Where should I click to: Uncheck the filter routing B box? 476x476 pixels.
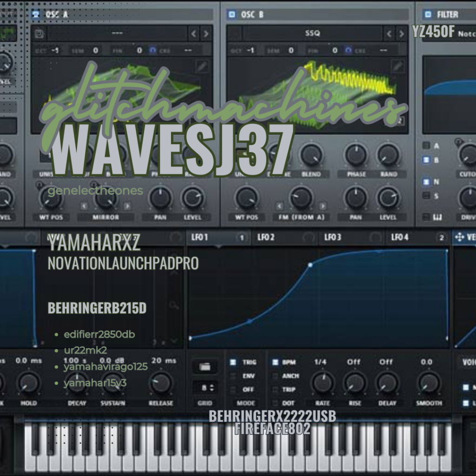point(426,160)
